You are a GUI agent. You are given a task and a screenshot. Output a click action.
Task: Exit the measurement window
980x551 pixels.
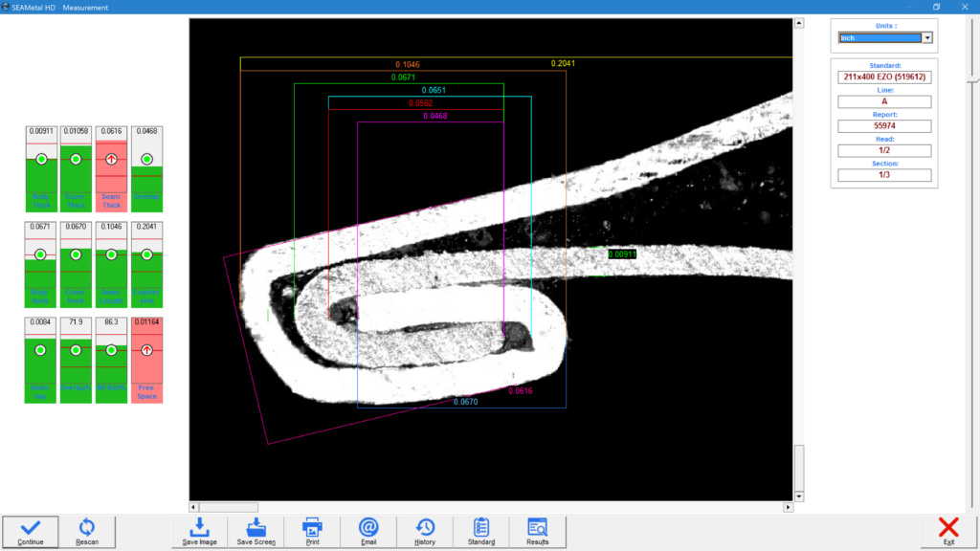tap(948, 531)
